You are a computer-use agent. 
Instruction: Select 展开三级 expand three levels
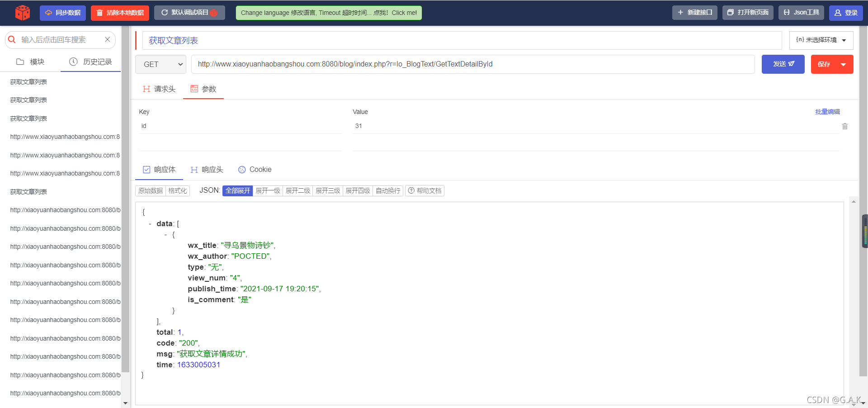(328, 191)
